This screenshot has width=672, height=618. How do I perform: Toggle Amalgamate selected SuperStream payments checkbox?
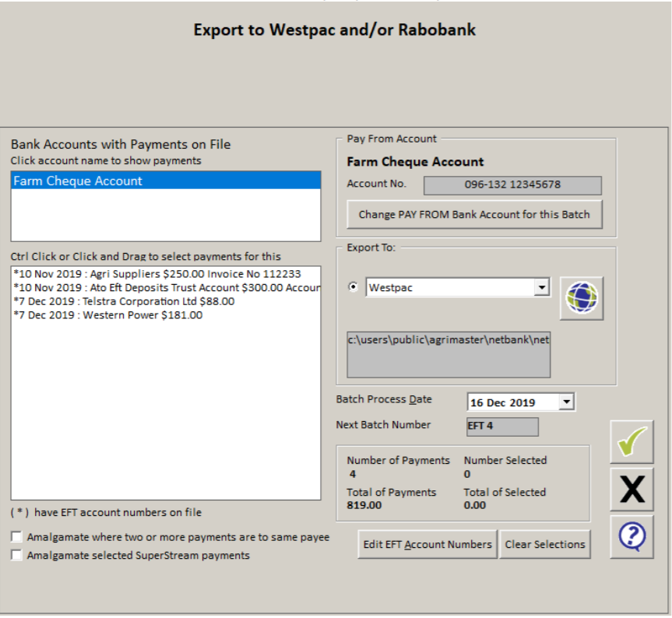[x=16, y=555]
